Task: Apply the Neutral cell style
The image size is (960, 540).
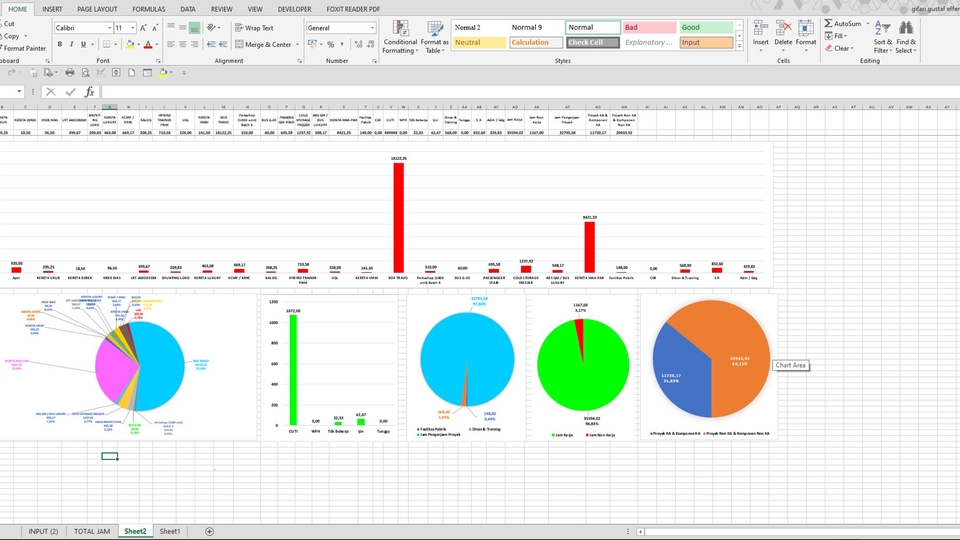Action: [479, 42]
